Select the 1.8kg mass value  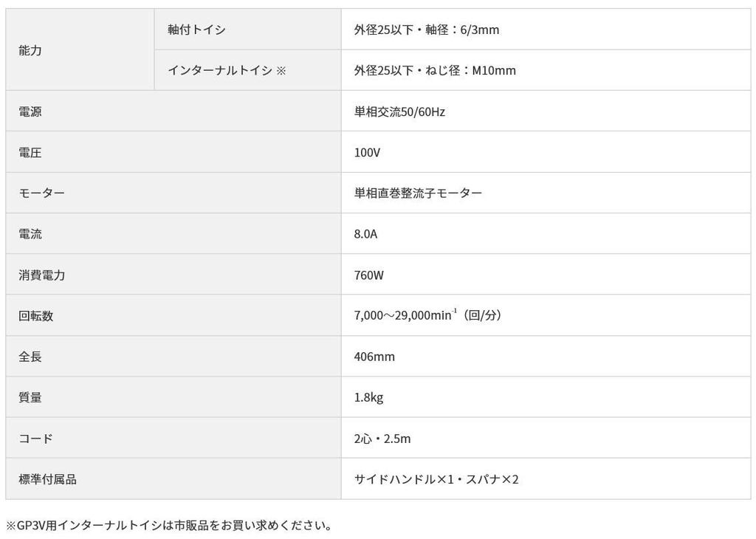(x=368, y=397)
